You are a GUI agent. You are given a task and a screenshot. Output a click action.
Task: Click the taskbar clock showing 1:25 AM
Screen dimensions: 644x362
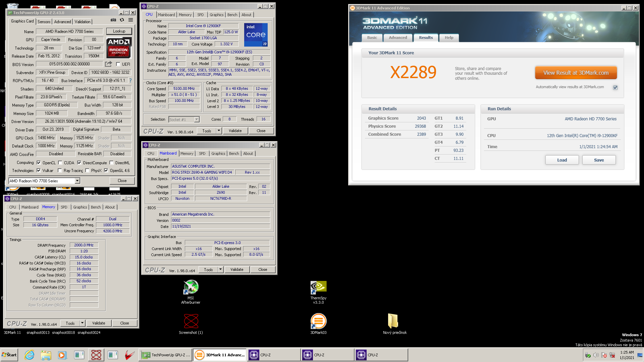click(x=627, y=355)
